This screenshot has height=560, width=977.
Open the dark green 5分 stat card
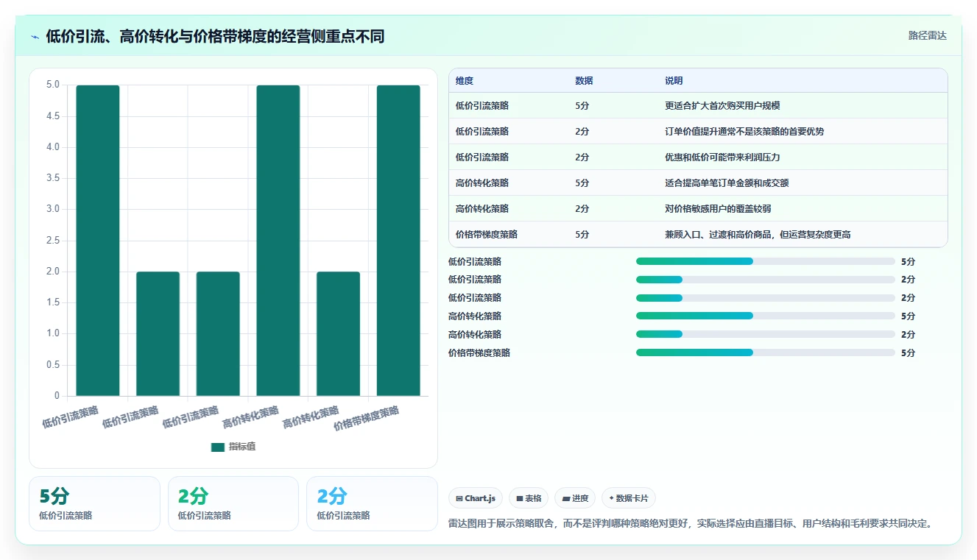point(94,503)
